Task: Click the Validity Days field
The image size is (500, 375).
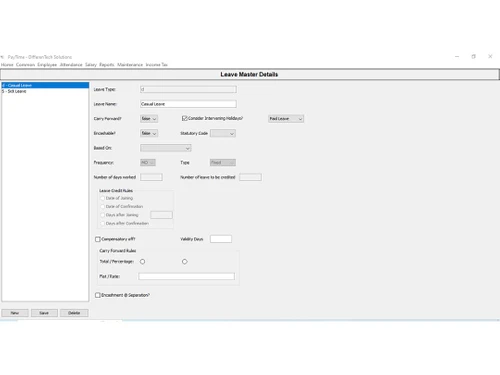Action: [221, 239]
